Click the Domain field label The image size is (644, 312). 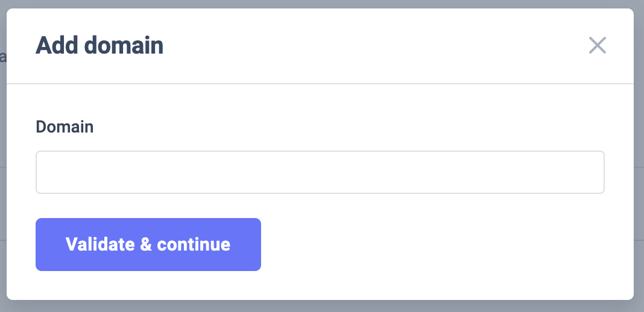[65, 126]
